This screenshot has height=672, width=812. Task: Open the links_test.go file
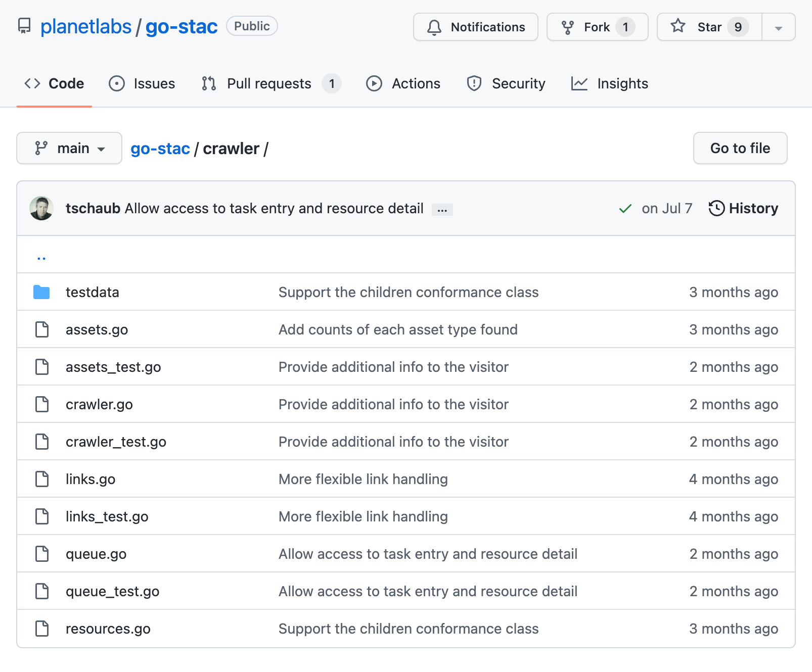(x=107, y=516)
